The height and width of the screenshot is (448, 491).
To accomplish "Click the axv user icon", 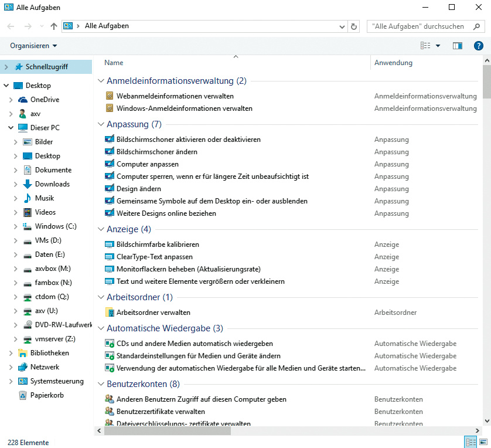I will [x=22, y=114].
